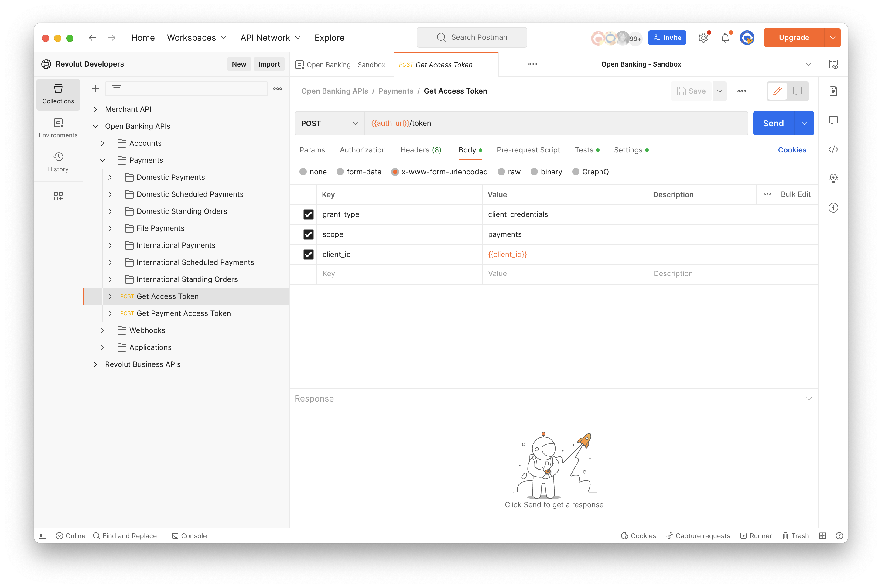Expand the Domestic Payments folder

pyautogui.click(x=110, y=177)
